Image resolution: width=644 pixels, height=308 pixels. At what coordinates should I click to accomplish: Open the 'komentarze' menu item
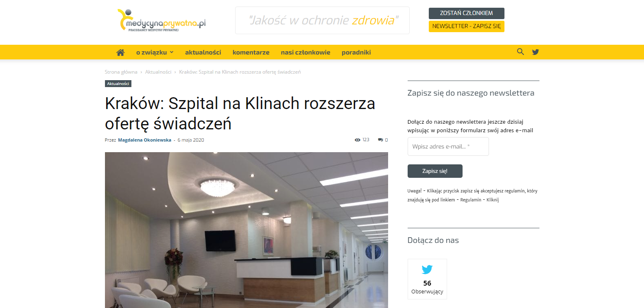pos(251,52)
